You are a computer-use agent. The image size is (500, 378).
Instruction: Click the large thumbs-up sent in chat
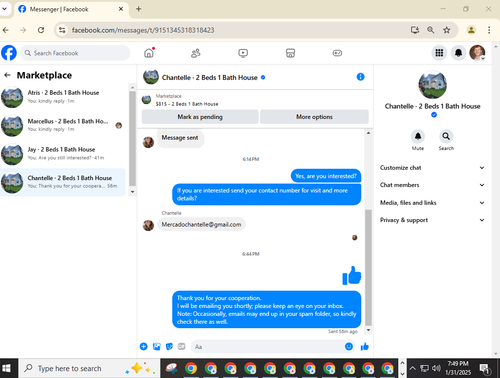(352, 275)
